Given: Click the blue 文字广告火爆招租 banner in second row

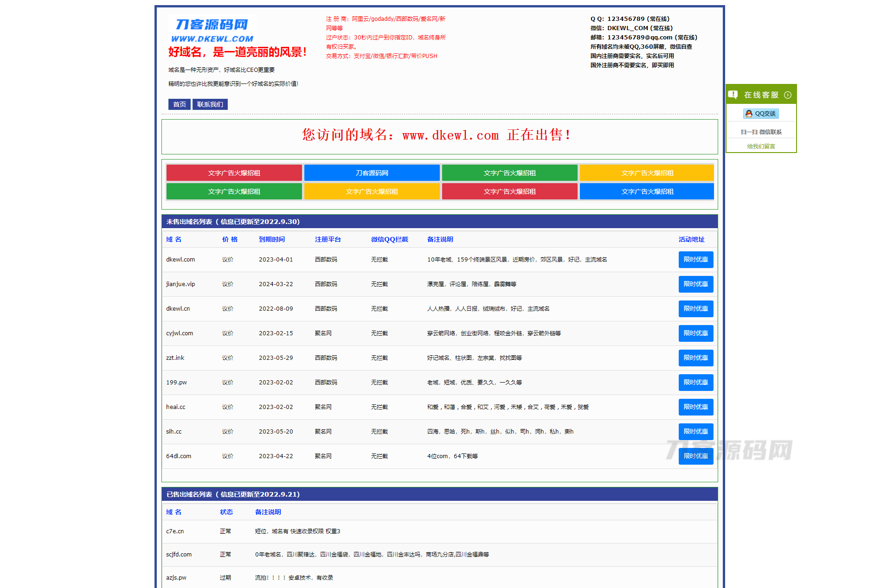Looking at the screenshot, I should pyautogui.click(x=647, y=192).
